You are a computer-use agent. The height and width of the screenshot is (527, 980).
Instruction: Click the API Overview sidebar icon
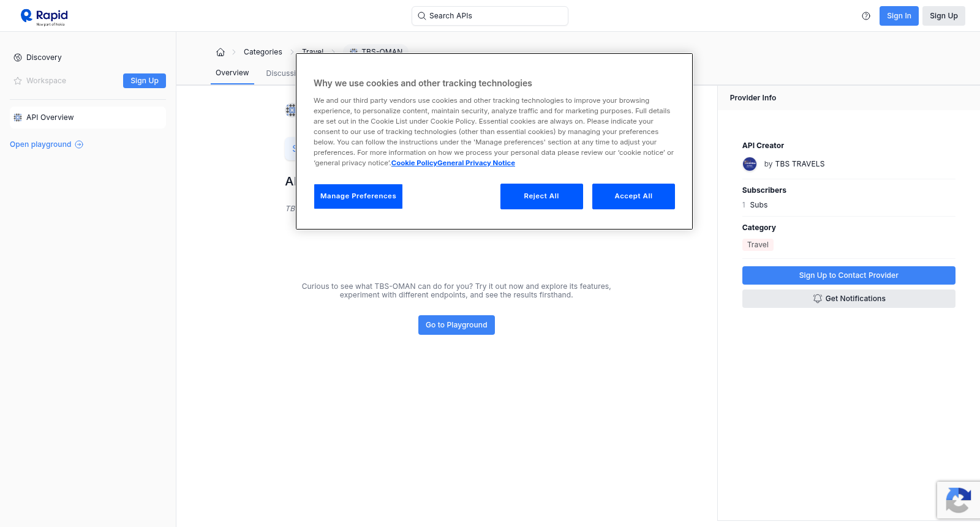point(18,118)
